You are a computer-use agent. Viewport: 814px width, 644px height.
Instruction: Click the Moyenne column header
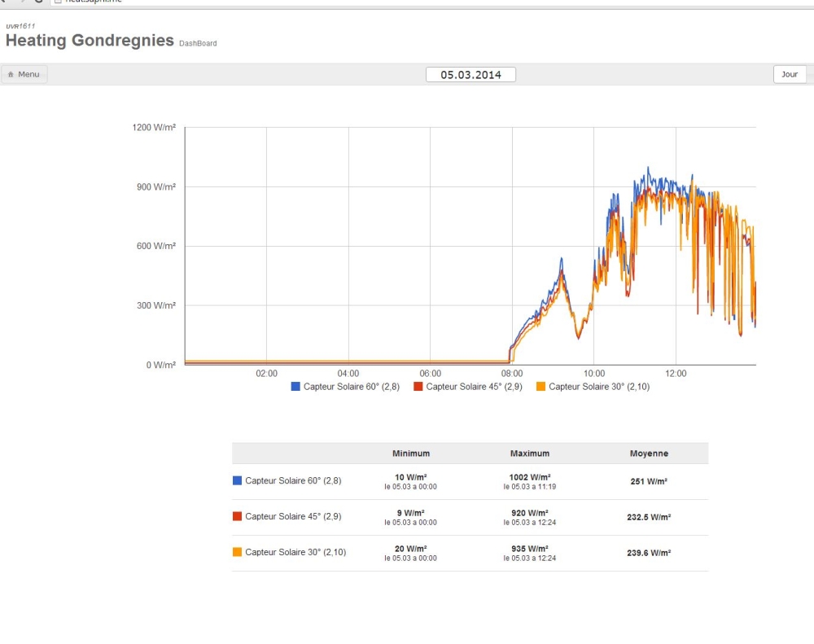[649, 453]
